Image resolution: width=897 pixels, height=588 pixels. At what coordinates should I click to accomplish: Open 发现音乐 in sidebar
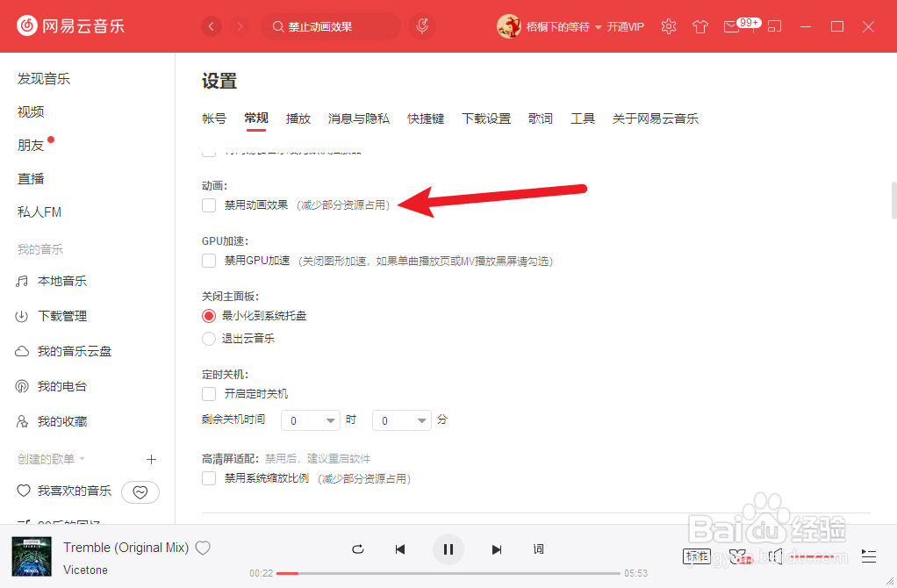tap(44, 79)
